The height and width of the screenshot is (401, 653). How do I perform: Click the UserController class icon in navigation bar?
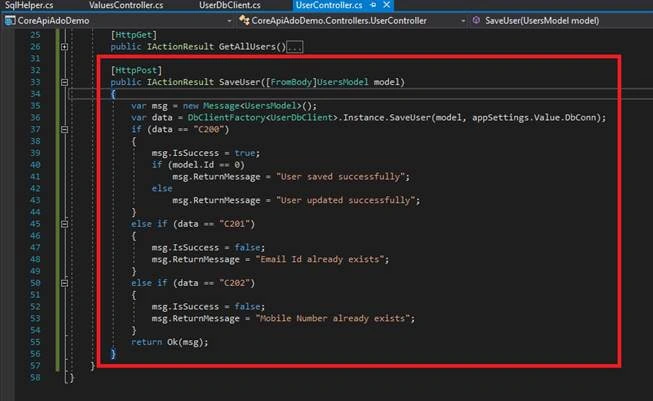[x=244, y=20]
